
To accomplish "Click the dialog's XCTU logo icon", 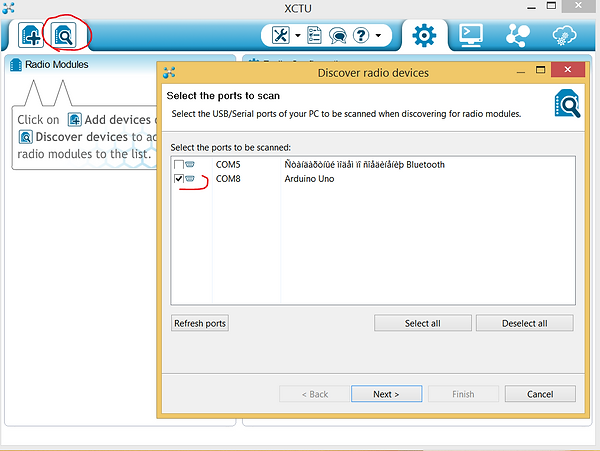I will 169,72.
